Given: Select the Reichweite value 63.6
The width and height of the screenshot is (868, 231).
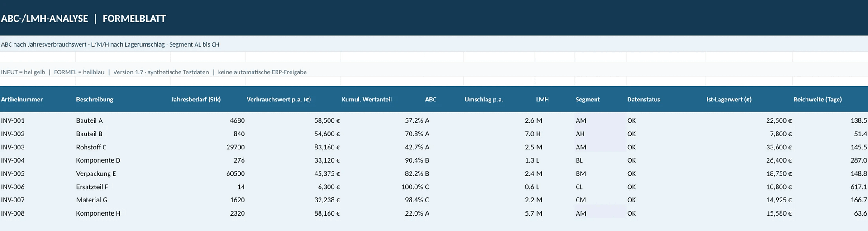Looking at the screenshot, I should tap(830, 213).
